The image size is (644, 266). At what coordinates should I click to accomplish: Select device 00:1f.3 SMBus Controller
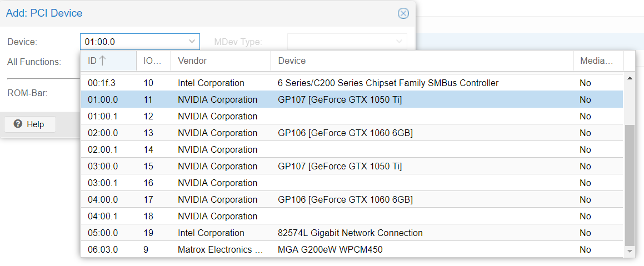point(352,83)
